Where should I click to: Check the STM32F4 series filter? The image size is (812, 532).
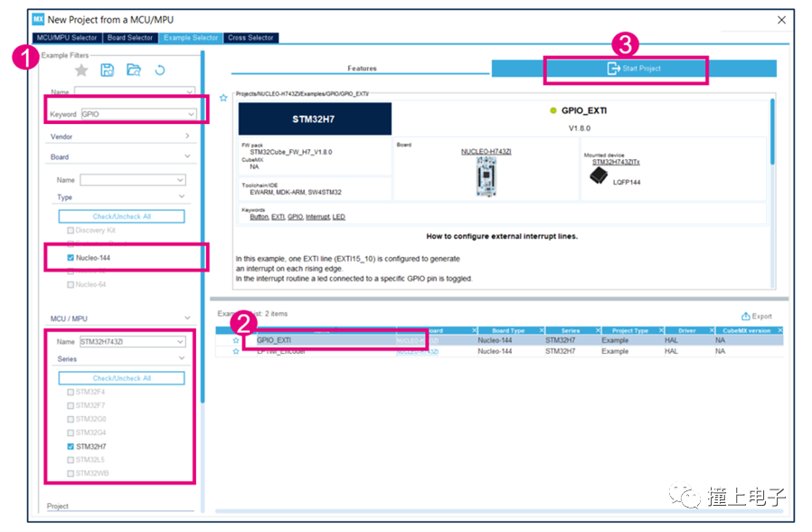[x=71, y=392]
